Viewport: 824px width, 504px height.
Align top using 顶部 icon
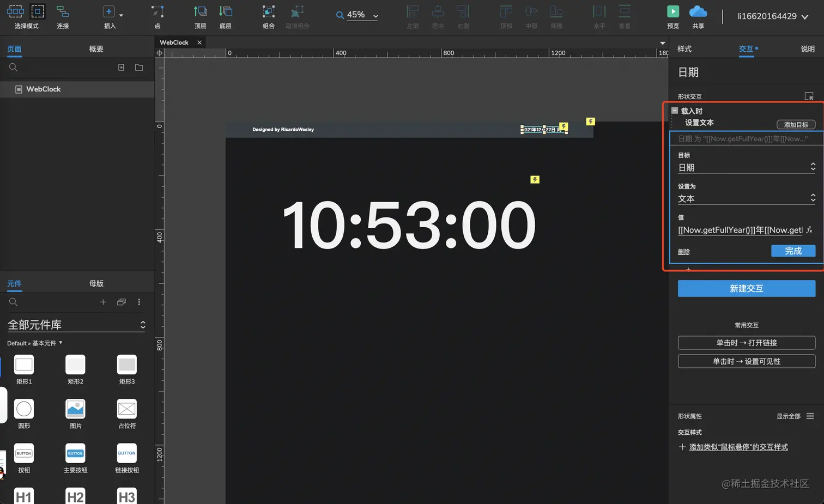pos(506,11)
